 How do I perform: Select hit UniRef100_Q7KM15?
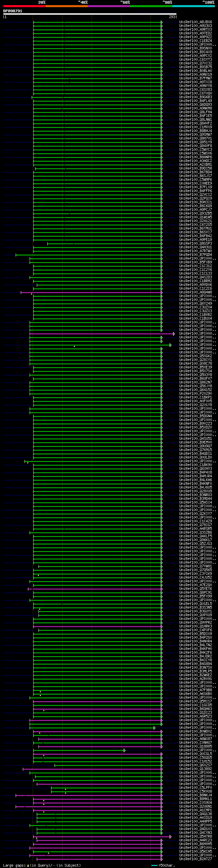pyautogui.click(x=196, y=450)
